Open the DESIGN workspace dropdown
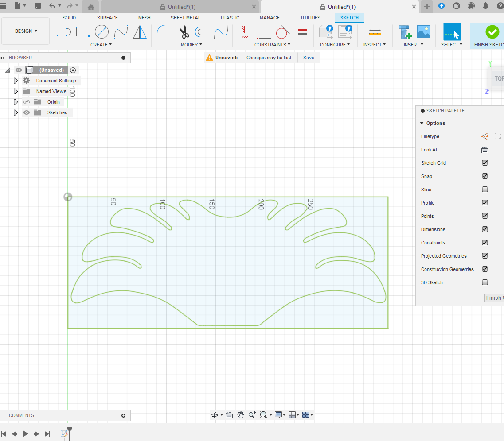504x441 pixels. tap(26, 31)
